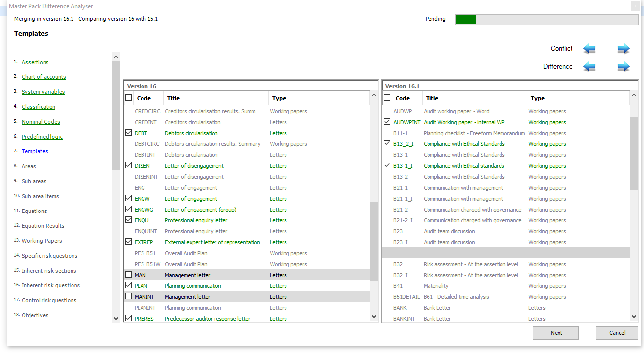Click the previous Difference navigation arrow
The height and width of the screenshot is (353, 644).
pyautogui.click(x=589, y=66)
